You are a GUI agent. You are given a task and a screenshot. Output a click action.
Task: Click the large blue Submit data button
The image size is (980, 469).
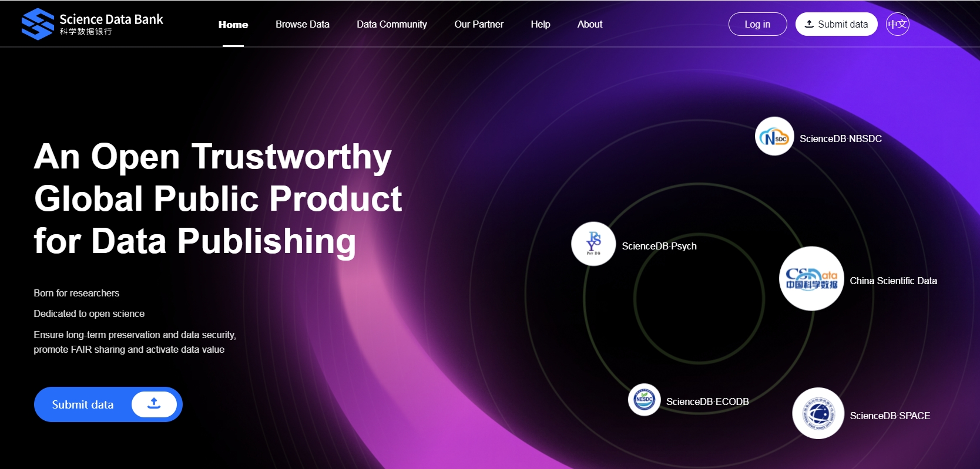108,404
